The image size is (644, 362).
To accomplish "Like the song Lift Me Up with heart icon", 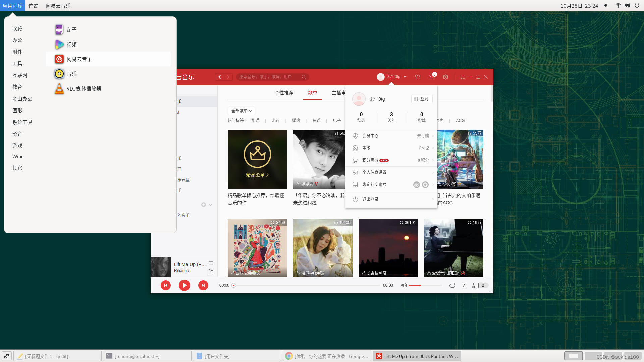I will (x=211, y=263).
